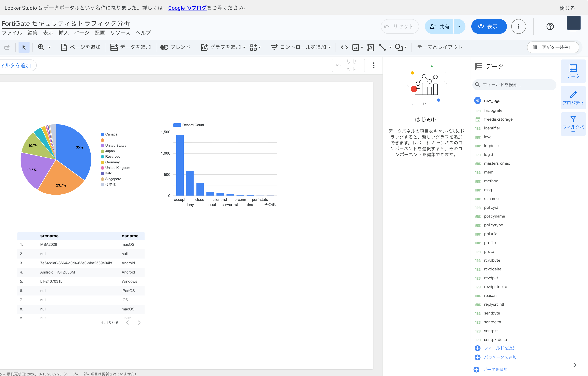Switch to the プロパティ side tab
The height and width of the screenshot is (376, 588).
point(573,98)
